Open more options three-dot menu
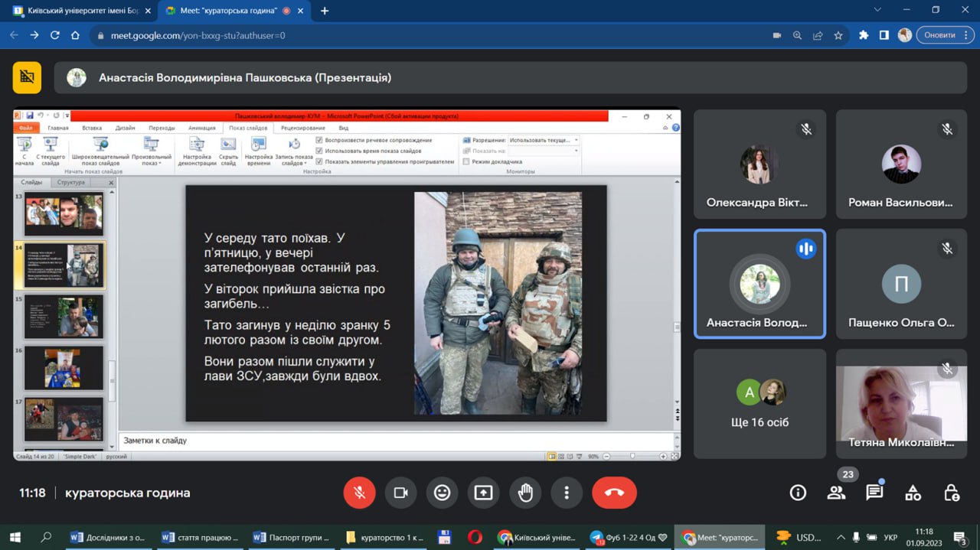This screenshot has width=980, height=550. 567,493
